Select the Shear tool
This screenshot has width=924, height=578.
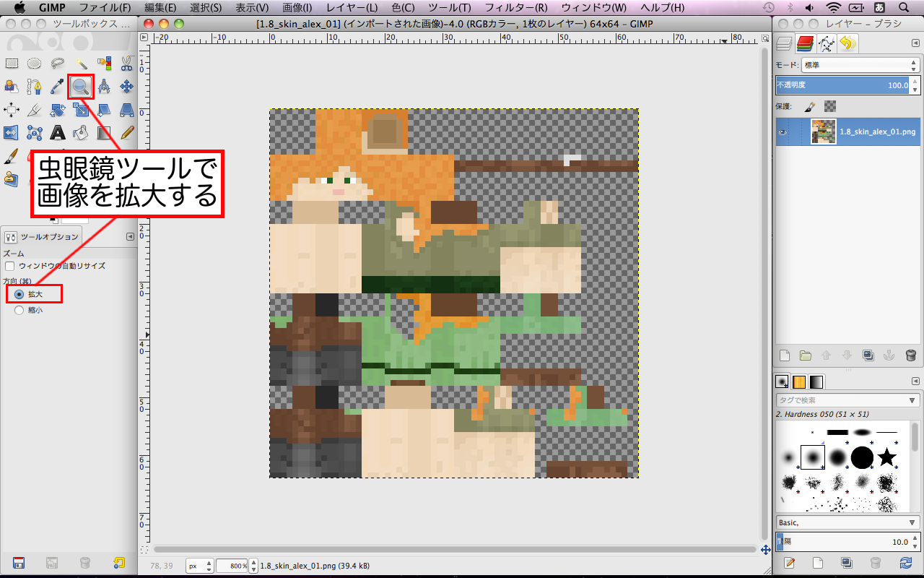104,110
